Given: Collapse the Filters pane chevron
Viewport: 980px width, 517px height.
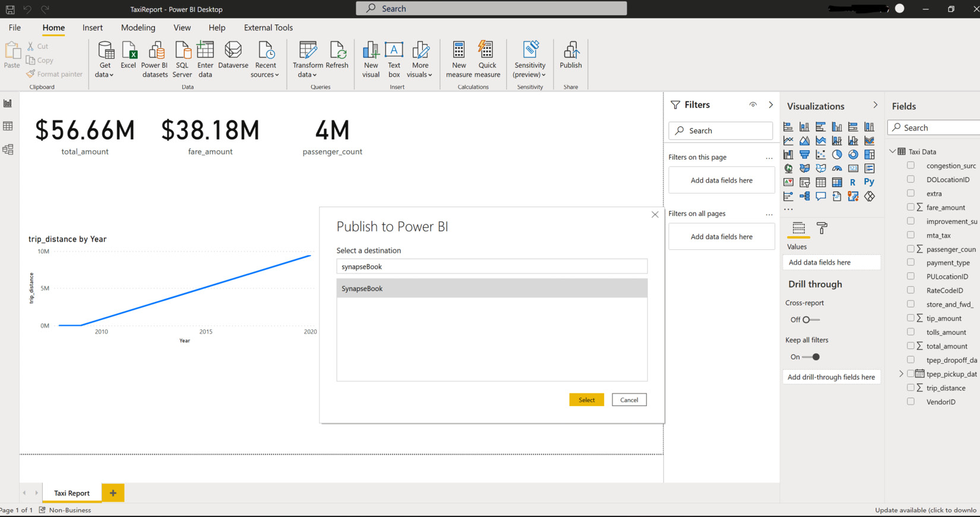Looking at the screenshot, I should tap(771, 104).
